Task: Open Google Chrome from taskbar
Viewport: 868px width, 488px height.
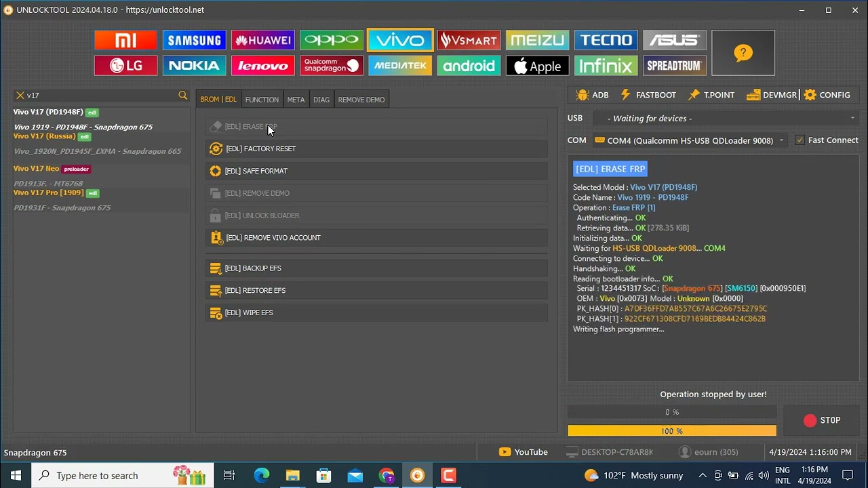Action: (387, 475)
